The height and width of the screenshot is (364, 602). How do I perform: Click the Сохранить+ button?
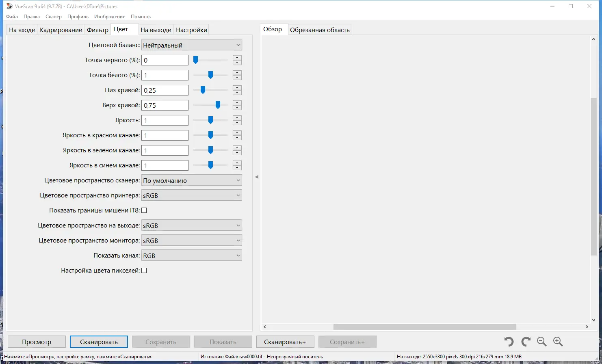tap(347, 342)
